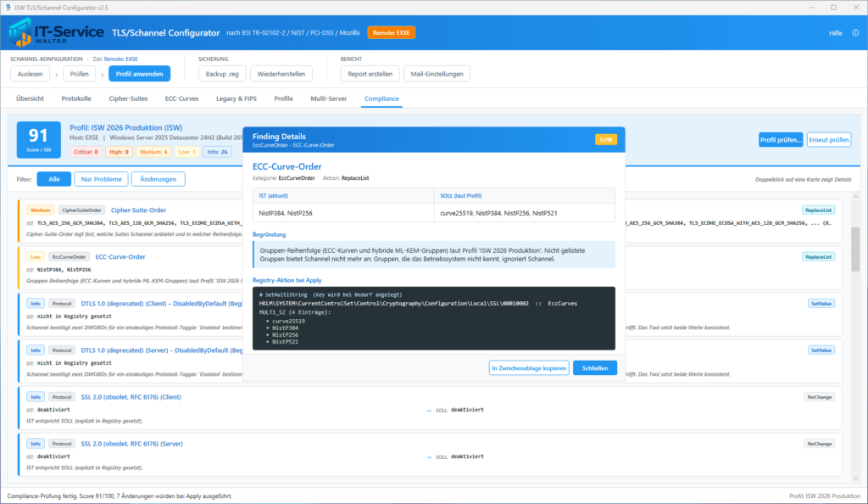Click NoChange tag on SSL 2.0 Client card
The width and height of the screenshot is (868, 504).
click(x=820, y=396)
